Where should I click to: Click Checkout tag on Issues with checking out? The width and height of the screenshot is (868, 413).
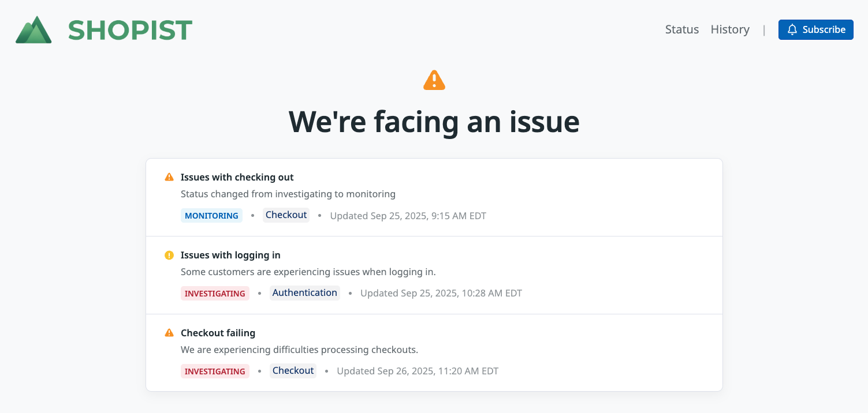tap(286, 215)
